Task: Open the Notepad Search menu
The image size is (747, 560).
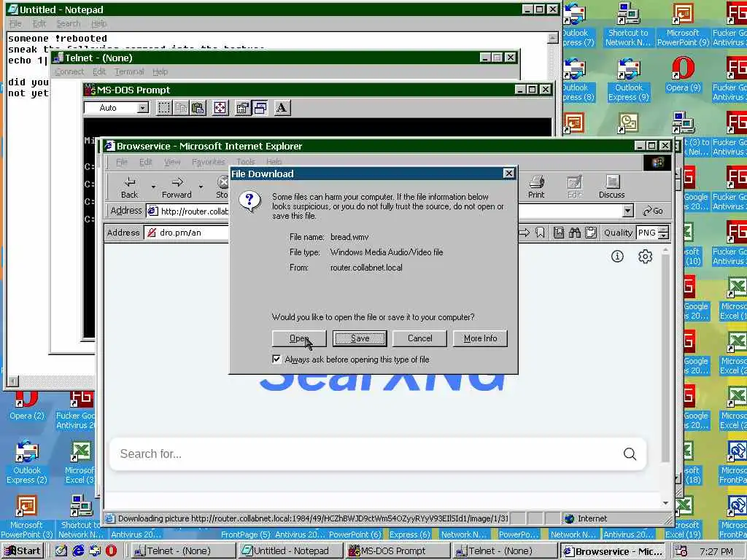Action: [68, 23]
